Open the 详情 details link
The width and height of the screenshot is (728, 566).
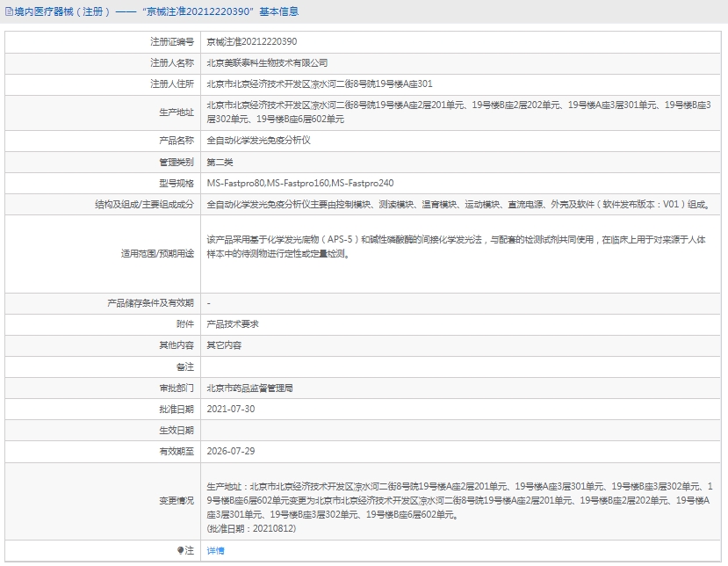tap(215, 550)
